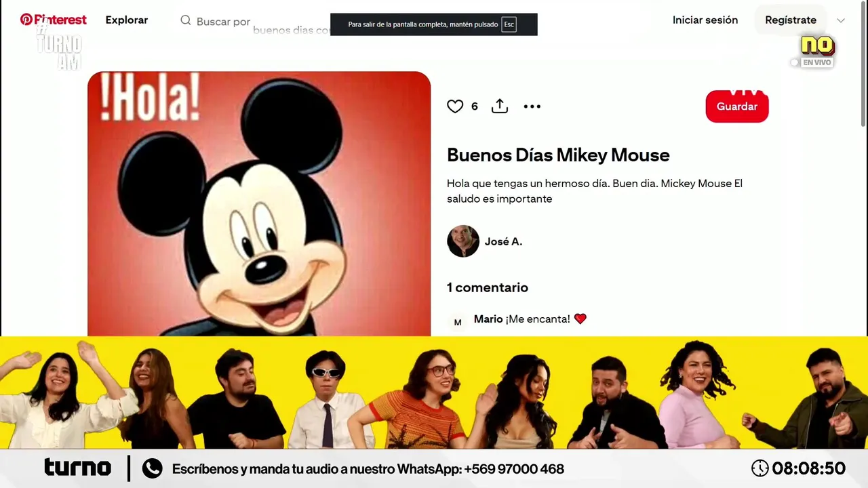The image size is (868, 488).
Task: Click the Pinterest logo
Action: [54, 20]
